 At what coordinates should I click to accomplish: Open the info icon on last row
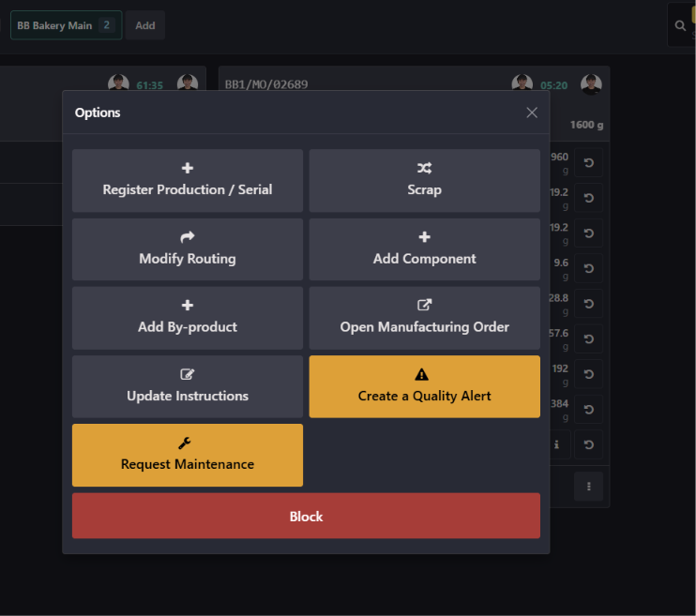pyautogui.click(x=556, y=444)
